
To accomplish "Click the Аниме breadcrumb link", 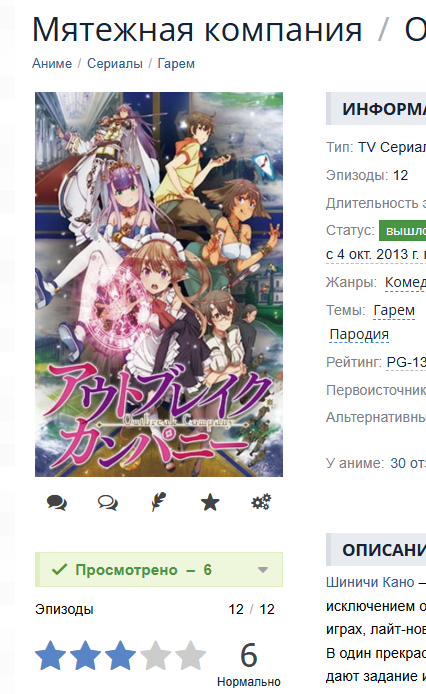I will click(52, 64).
